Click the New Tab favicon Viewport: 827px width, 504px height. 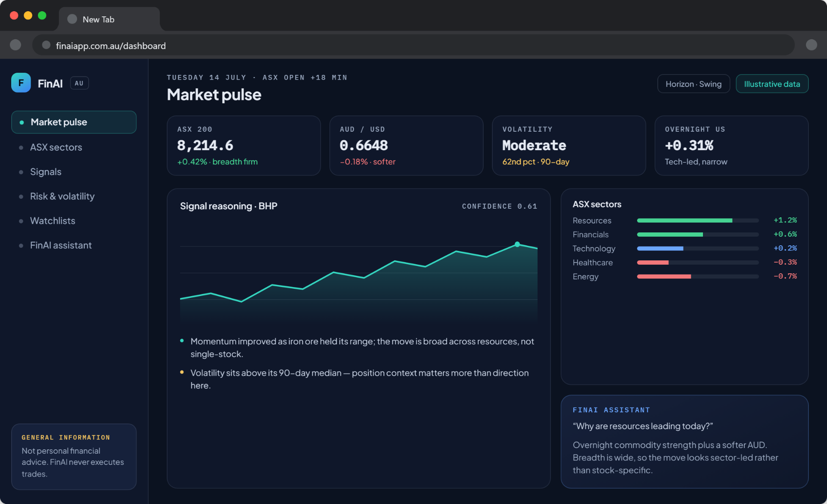click(x=72, y=19)
